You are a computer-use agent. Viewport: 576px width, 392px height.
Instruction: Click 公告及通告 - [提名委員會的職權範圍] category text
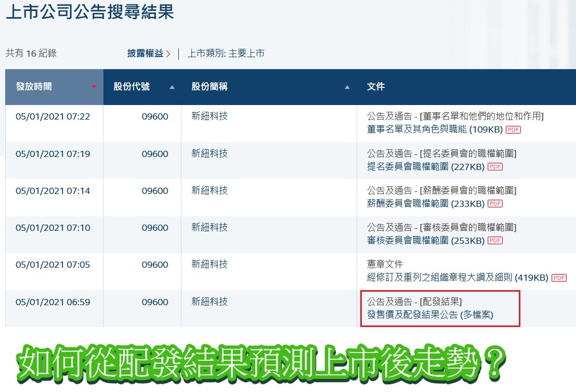tap(442, 153)
